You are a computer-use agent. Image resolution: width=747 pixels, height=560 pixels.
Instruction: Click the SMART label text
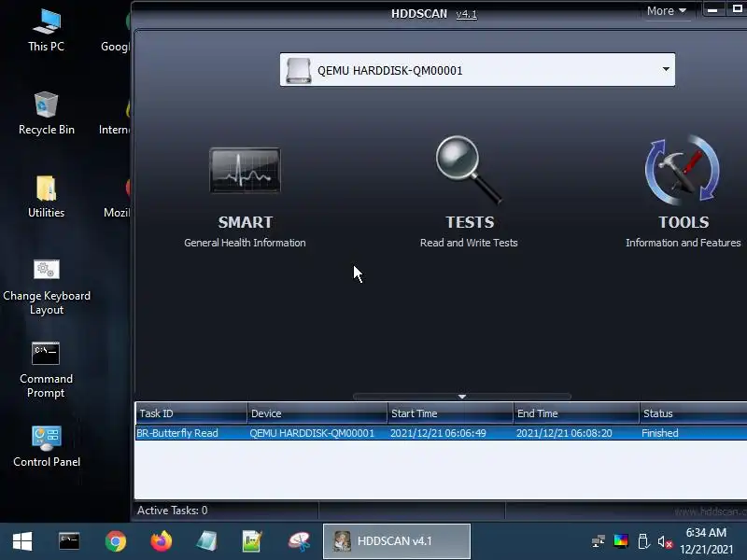246,222
